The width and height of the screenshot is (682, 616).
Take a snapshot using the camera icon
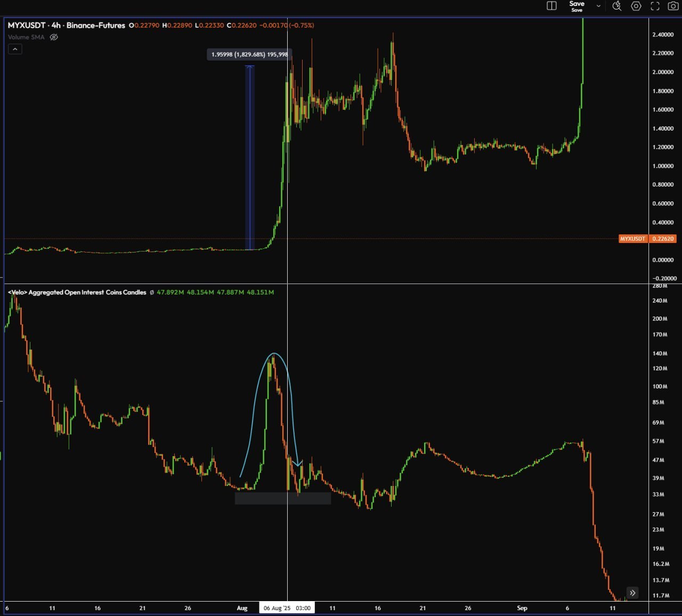pos(672,5)
